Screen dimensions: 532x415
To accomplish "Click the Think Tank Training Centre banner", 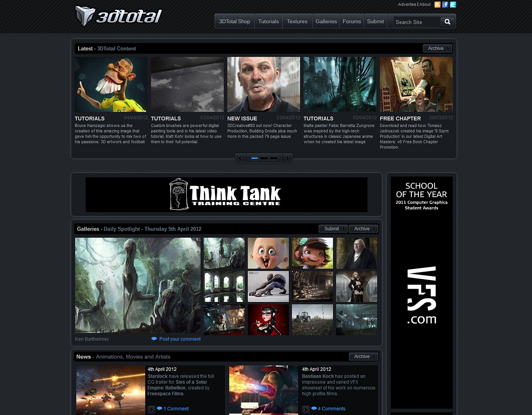I will click(x=226, y=195).
